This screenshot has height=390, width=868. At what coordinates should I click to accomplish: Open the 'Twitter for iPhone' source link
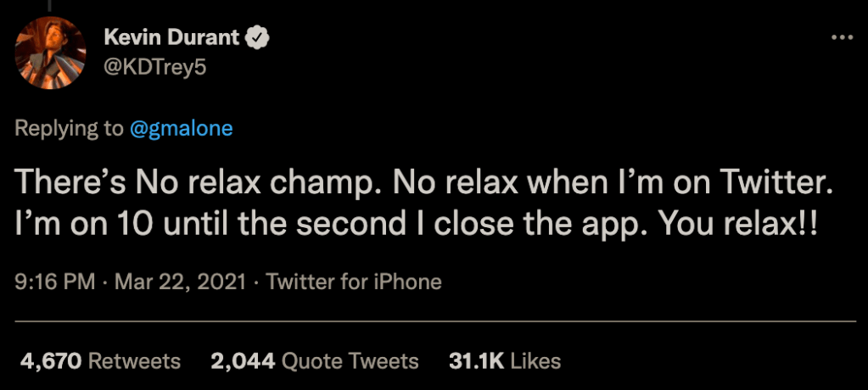[354, 281]
